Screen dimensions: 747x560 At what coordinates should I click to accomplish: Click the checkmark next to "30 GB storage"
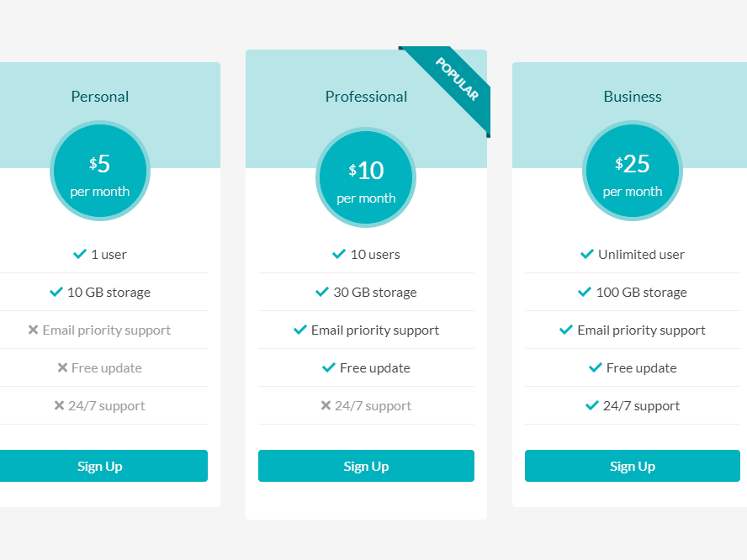tap(321, 292)
